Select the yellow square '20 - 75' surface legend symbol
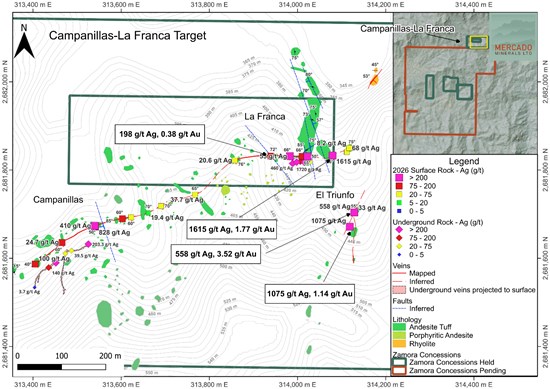The height and width of the screenshot is (389, 550). 399,195
